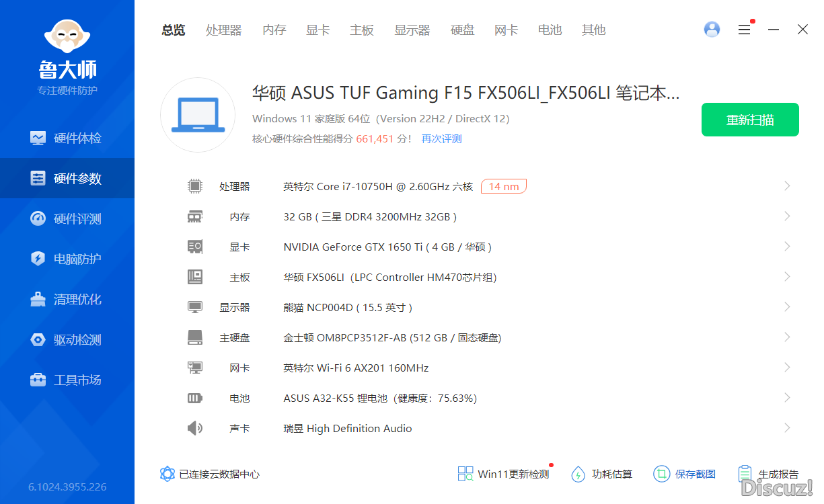Click the score value 661,451

pyautogui.click(x=375, y=139)
